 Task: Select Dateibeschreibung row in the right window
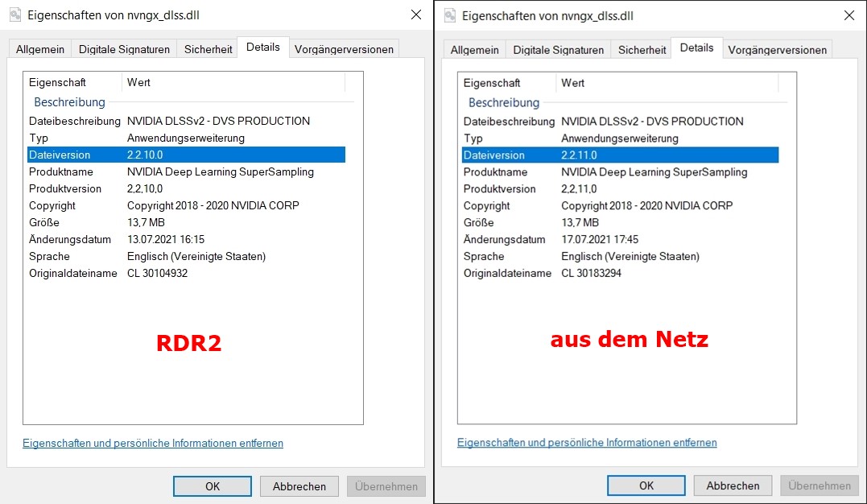click(x=620, y=121)
